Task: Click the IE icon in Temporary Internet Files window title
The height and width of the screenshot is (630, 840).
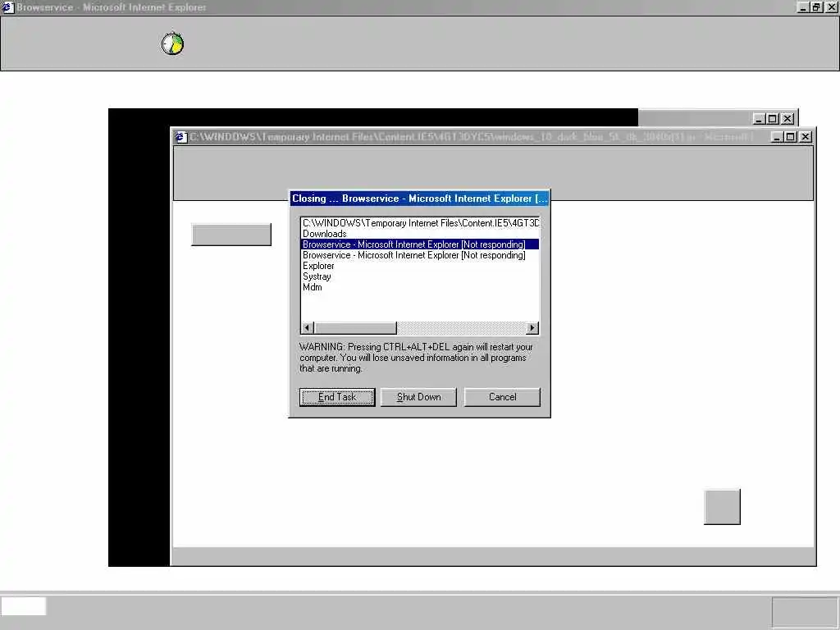Action: pos(181,137)
